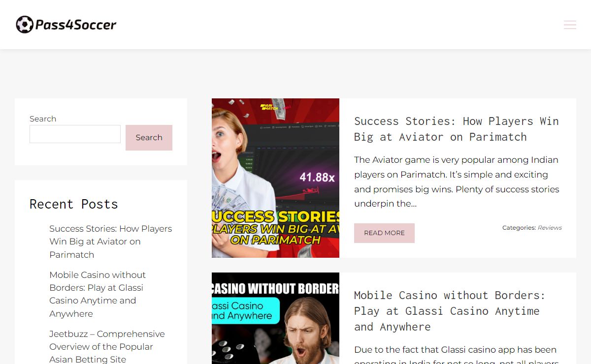Click the 'Recent Posts' heading
This screenshot has width=591, height=364.
[74, 204]
